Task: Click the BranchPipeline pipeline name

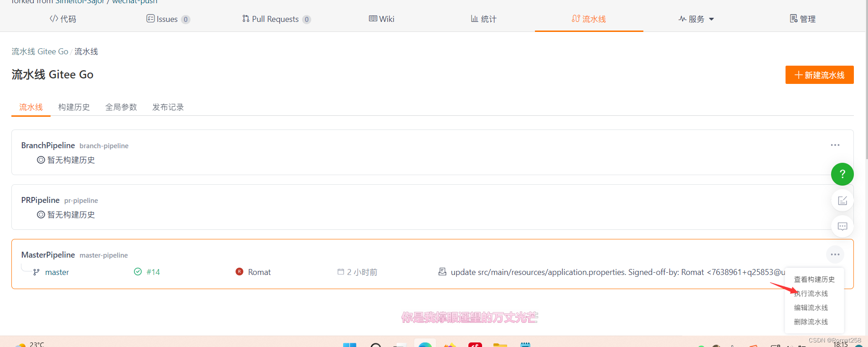Action: pyautogui.click(x=48, y=145)
